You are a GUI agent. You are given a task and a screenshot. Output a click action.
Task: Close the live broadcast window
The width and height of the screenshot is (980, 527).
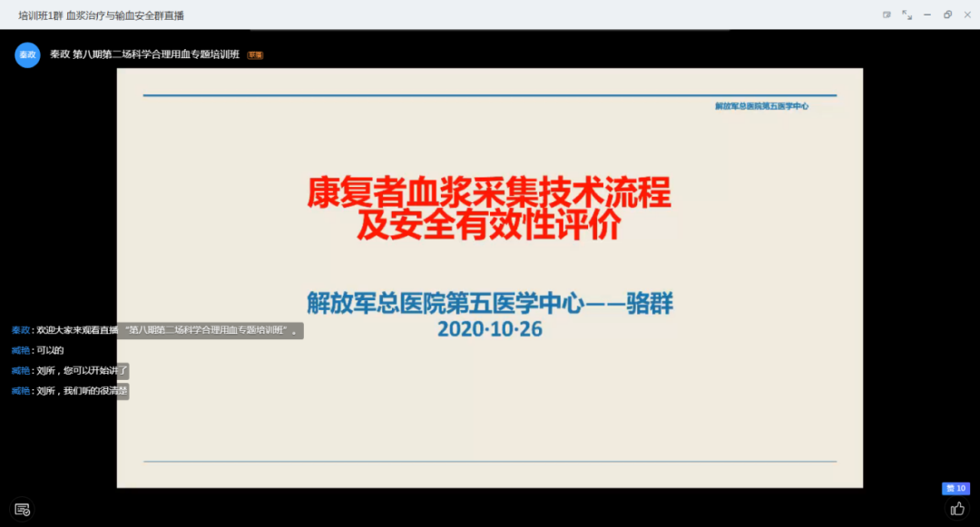pos(966,15)
